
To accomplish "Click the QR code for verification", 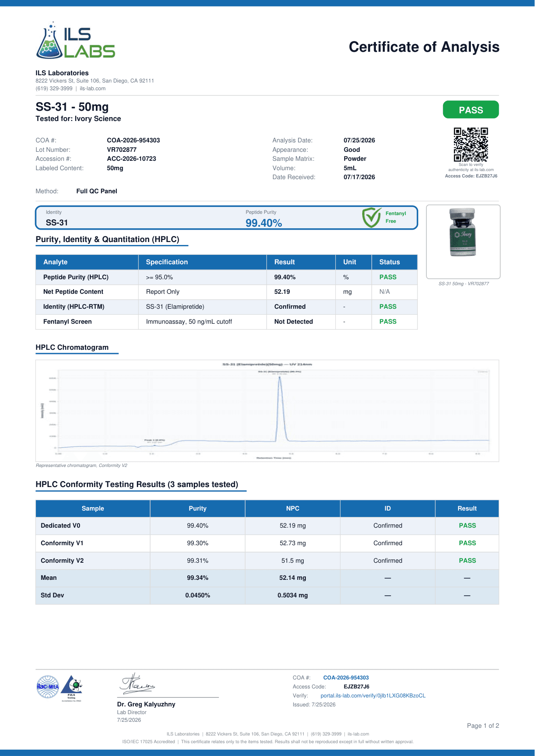I will 471,145.
